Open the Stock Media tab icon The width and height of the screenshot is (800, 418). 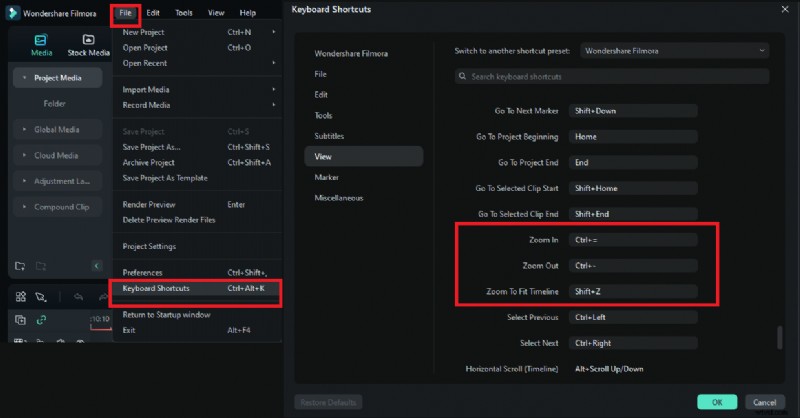(88, 39)
